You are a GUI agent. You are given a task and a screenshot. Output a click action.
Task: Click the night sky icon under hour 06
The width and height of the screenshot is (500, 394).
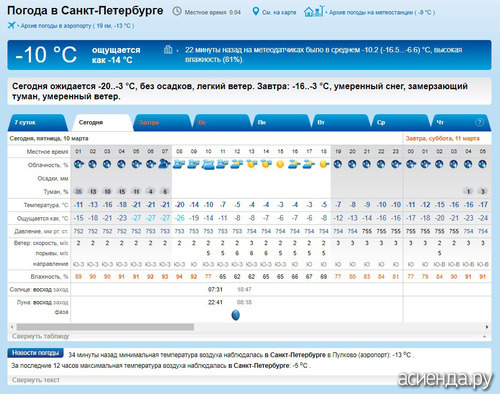pyautogui.click(x=150, y=164)
